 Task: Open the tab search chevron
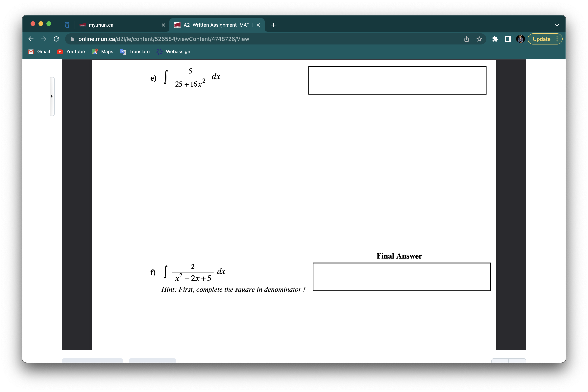click(557, 25)
